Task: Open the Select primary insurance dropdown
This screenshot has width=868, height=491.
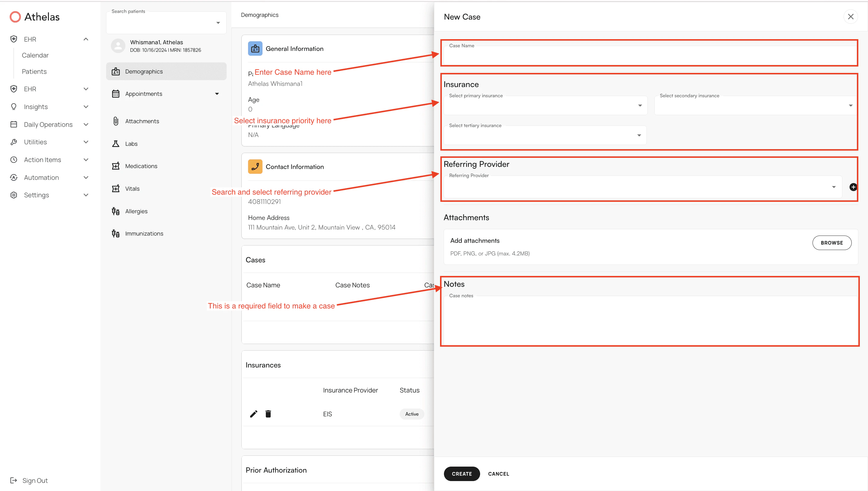Action: (545, 105)
